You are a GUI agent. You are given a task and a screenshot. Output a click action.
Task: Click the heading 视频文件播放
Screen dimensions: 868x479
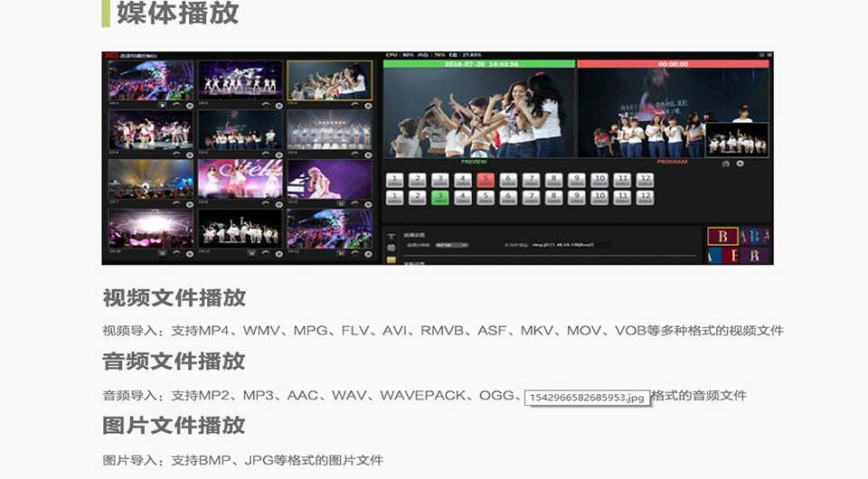(175, 298)
